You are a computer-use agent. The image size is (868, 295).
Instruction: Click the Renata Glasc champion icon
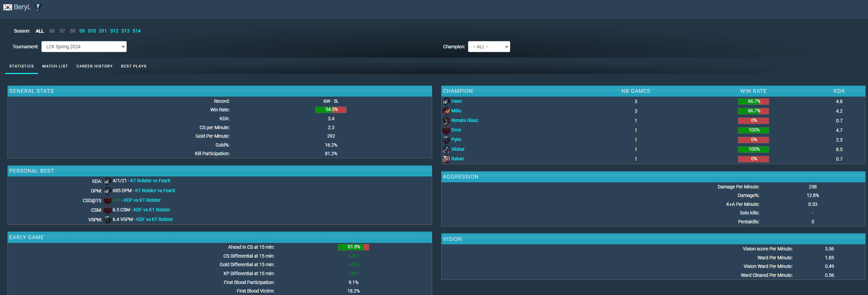point(446,121)
